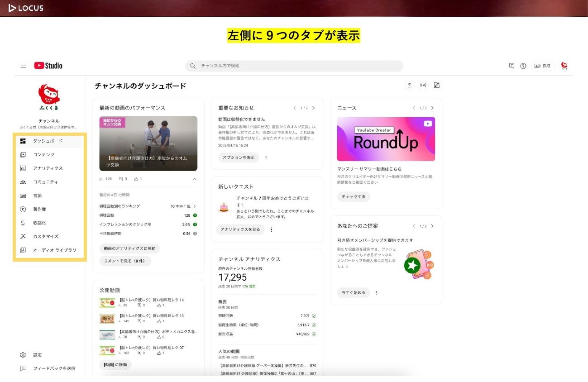
Task: Open more options beside オプションを表示
Action: 266,158
